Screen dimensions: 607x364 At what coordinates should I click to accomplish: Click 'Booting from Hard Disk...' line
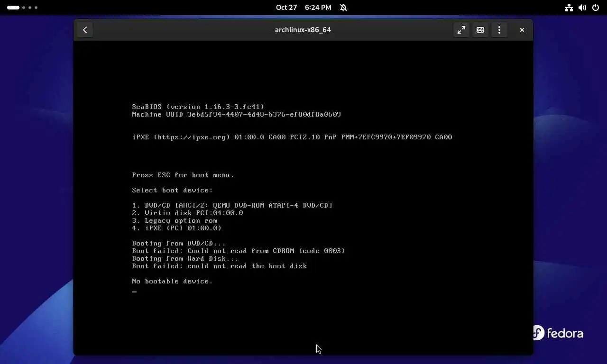coord(185,258)
